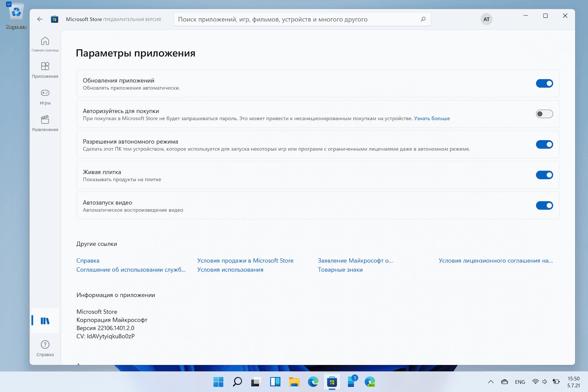This screenshot has width=588, height=392.
Task: Disable the video autoplay toggle
Action: tap(544, 205)
